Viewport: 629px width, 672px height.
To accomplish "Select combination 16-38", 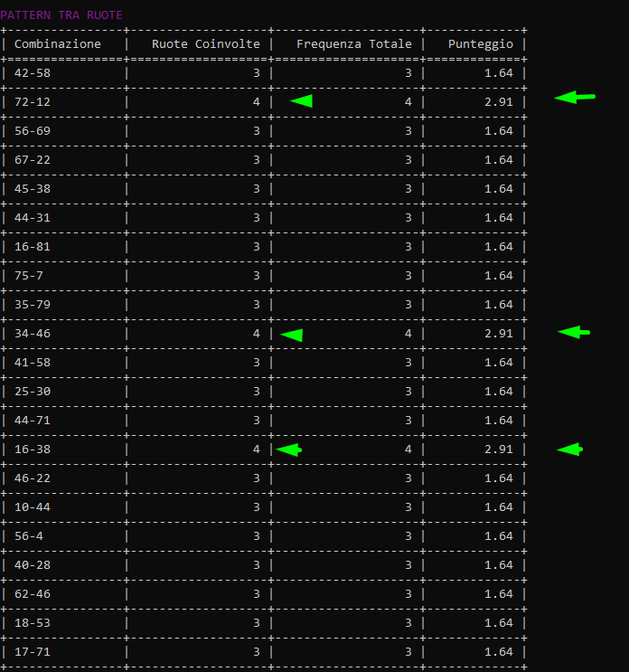I will [x=33, y=450].
